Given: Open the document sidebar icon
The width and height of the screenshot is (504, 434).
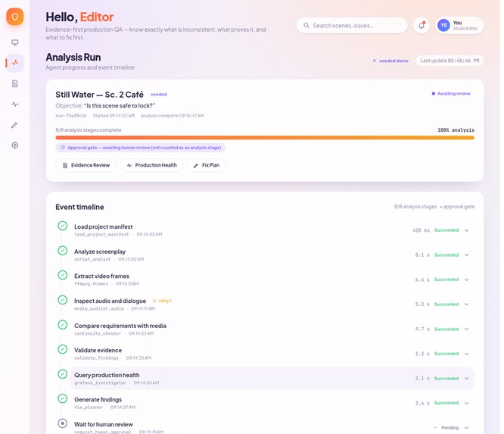Looking at the screenshot, I should [x=15, y=83].
